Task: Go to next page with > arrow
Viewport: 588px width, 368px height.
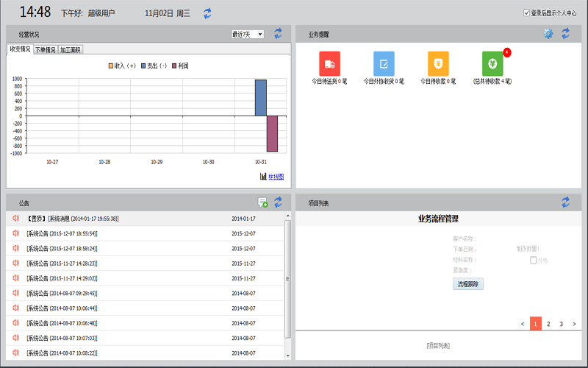Action: click(x=574, y=324)
